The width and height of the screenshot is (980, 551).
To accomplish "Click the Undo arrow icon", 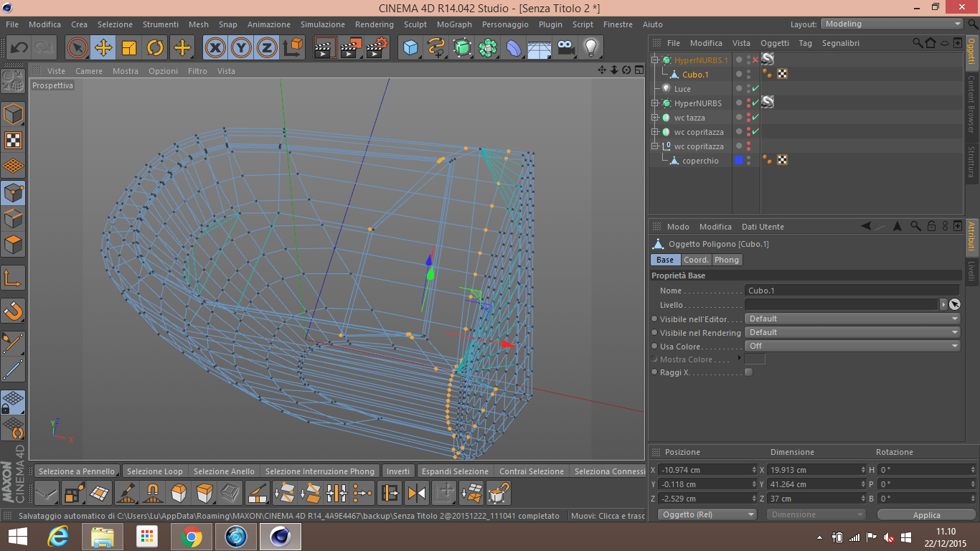I will [19, 48].
